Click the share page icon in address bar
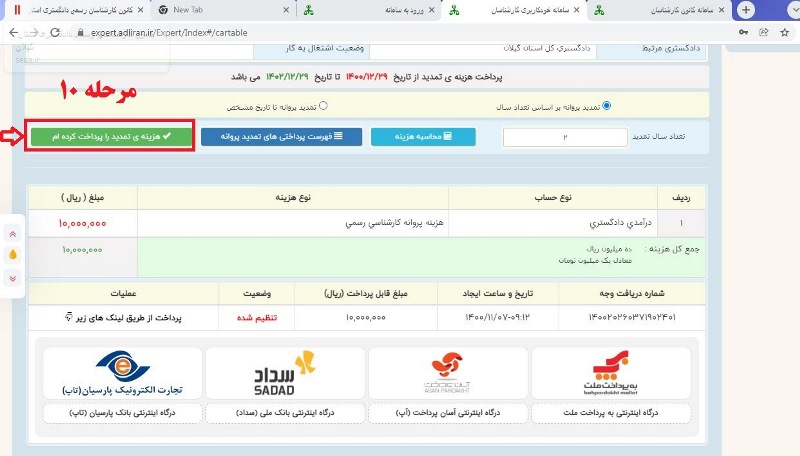Image resolution: width=800 pixels, height=456 pixels. [x=764, y=33]
